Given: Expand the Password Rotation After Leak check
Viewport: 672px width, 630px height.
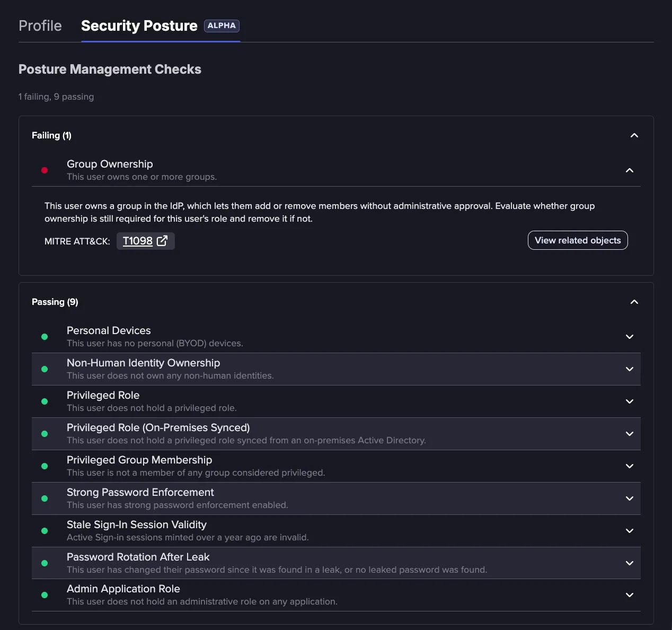Looking at the screenshot, I should (x=630, y=563).
